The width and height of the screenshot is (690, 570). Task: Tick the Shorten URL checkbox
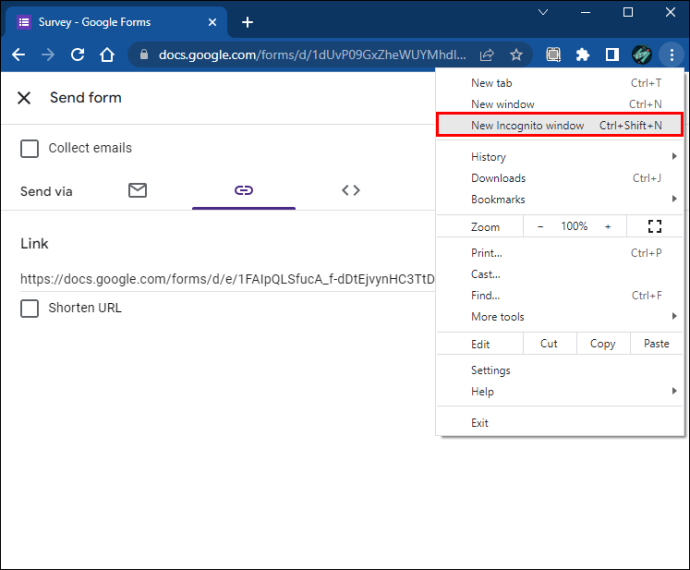pyautogui.click(x=29, y=308)
